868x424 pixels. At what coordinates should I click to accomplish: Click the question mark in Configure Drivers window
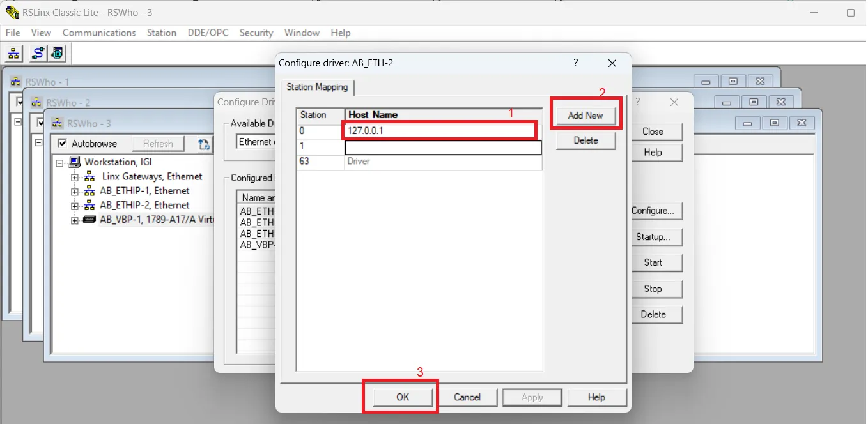coord(638,102)
